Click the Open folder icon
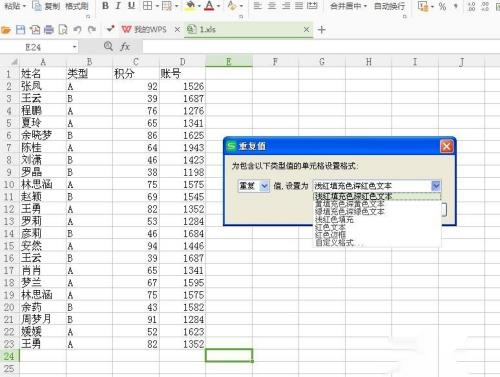Image resolution: width=500 pixels, height=377 pixels. pyautogui.click(x=6, y=30)
